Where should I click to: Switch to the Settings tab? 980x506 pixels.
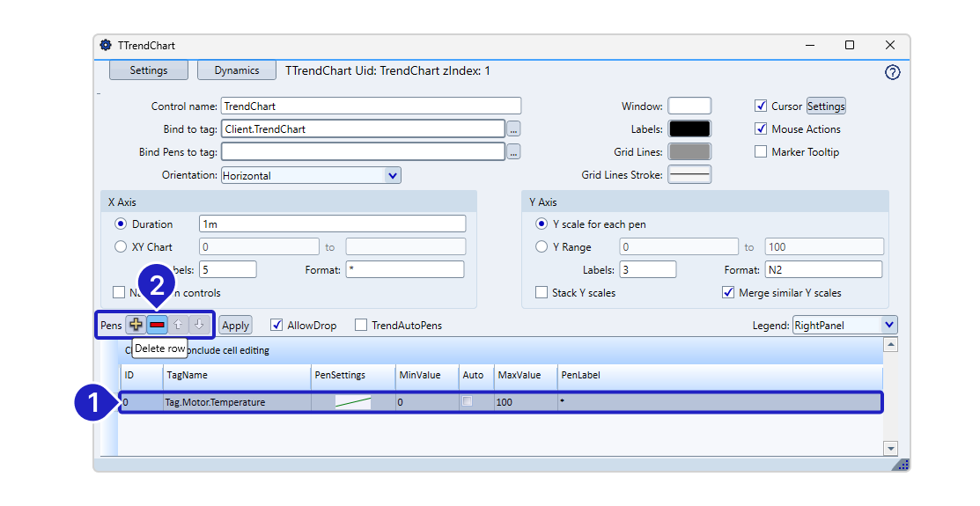point(148,70)
